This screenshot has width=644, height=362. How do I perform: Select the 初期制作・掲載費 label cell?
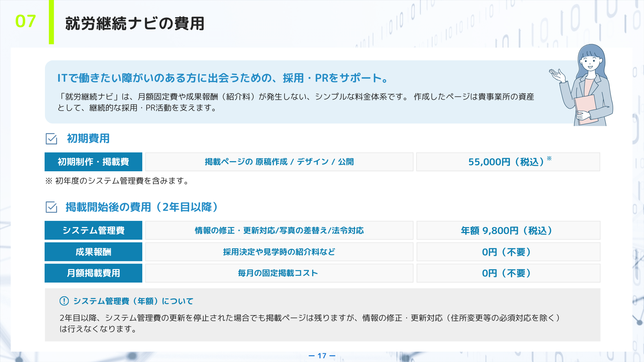pos(93,162)
